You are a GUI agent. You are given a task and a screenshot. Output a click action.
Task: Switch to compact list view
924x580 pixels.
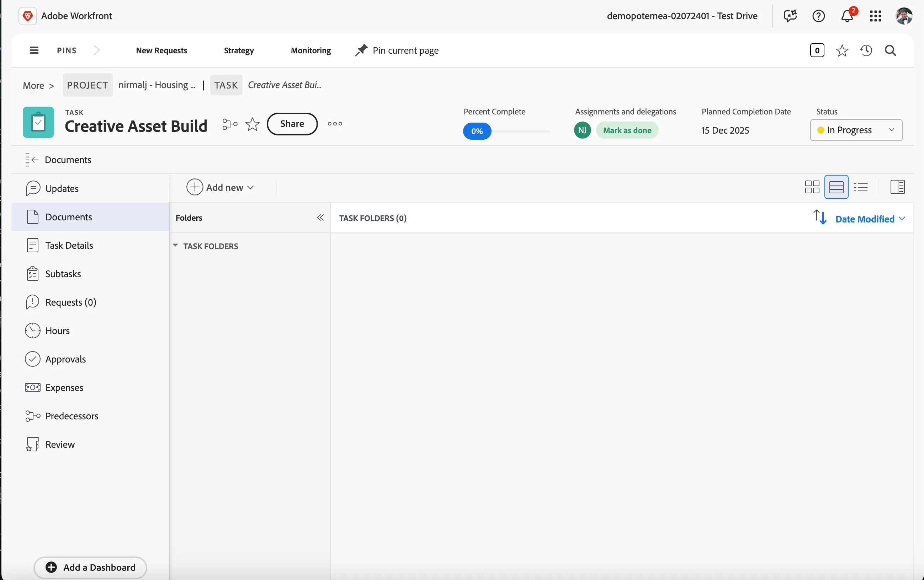coord(861,187)
